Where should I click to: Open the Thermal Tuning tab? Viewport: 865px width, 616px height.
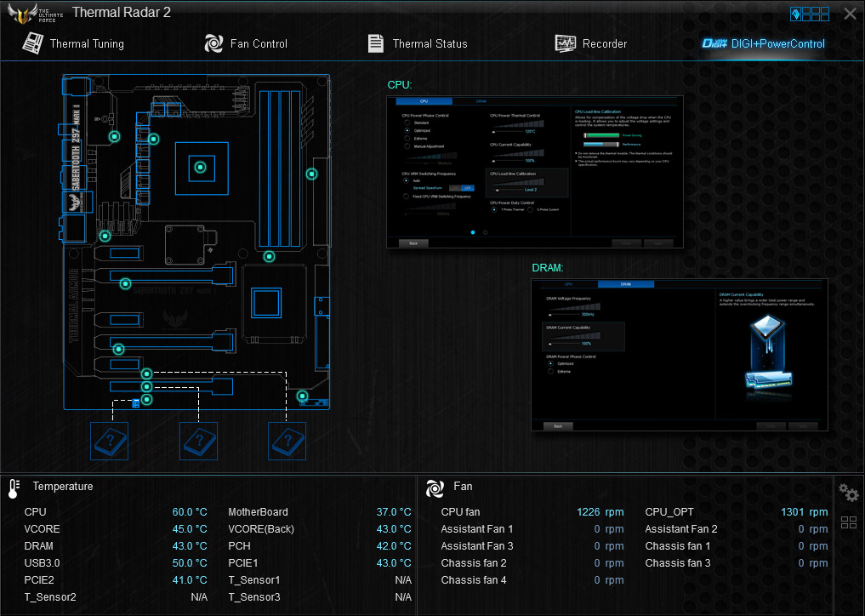[73, 43]
